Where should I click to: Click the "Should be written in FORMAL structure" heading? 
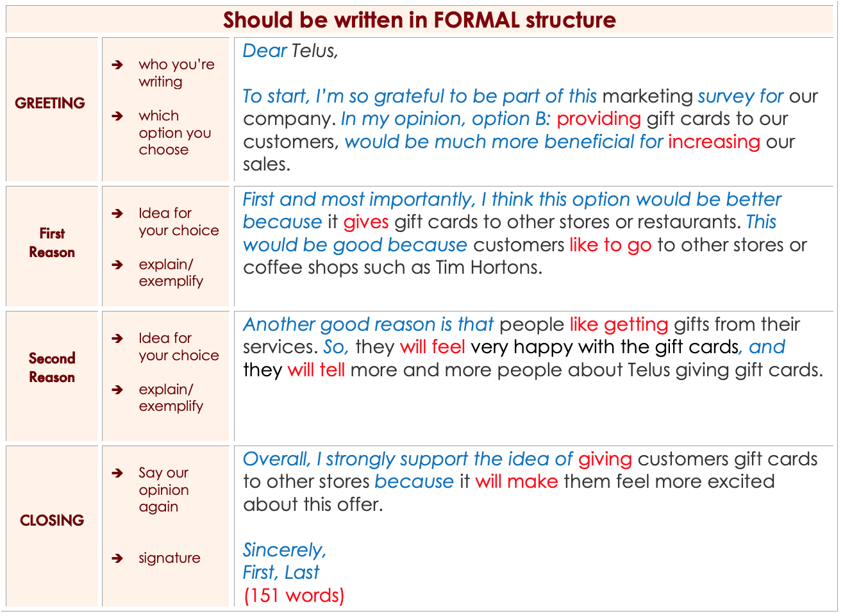[x=419, y=20]
